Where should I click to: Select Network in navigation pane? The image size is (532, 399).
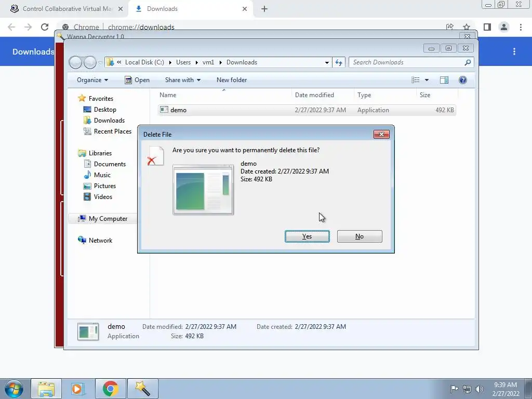[x=100, y=241]
